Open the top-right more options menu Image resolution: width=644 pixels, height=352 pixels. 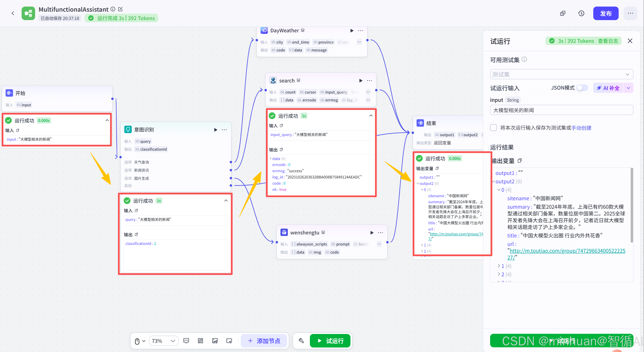tap(630, 13)
